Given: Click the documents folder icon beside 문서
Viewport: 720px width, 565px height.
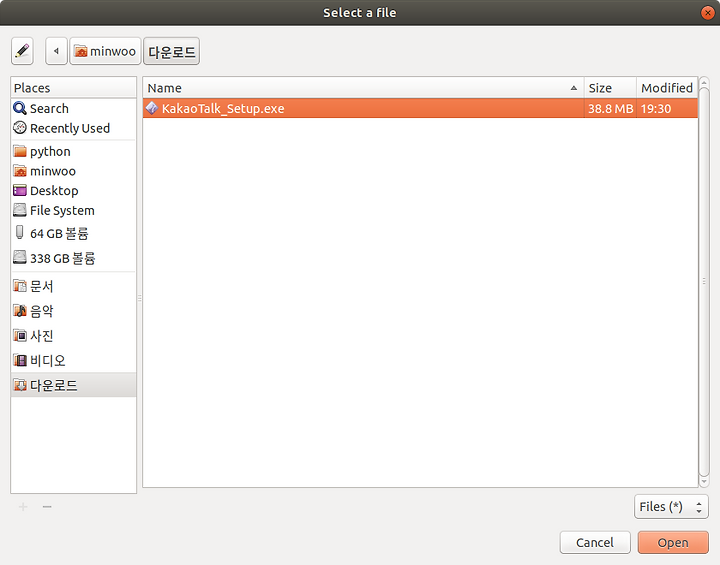Looking at the screenshot, I should click(x=20, y=286).
